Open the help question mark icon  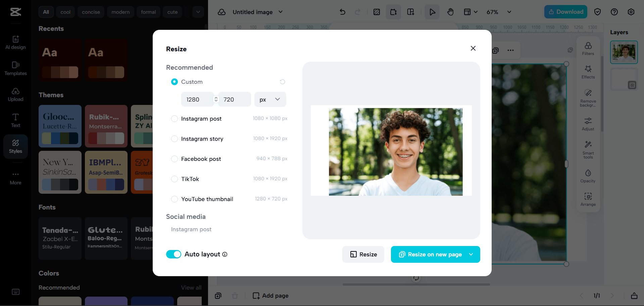coord(614,12)
